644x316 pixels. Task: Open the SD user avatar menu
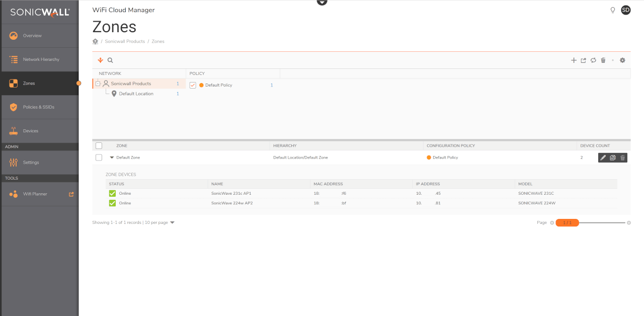tap(625, 10)
